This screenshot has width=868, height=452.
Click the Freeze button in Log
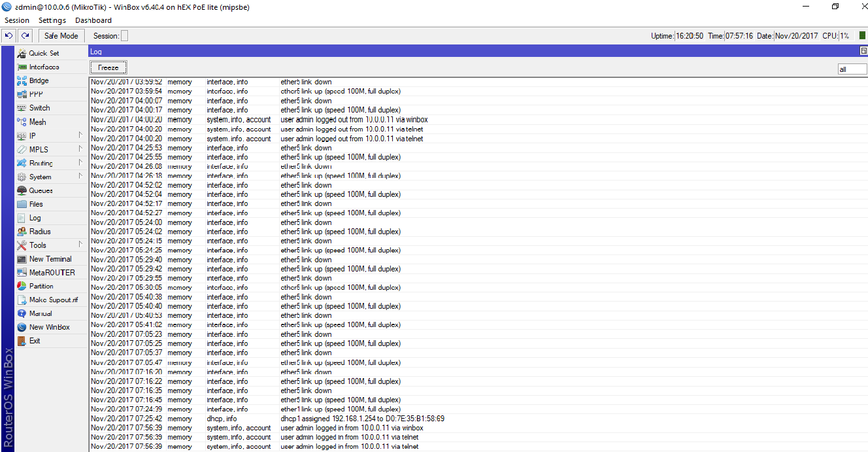108,67
